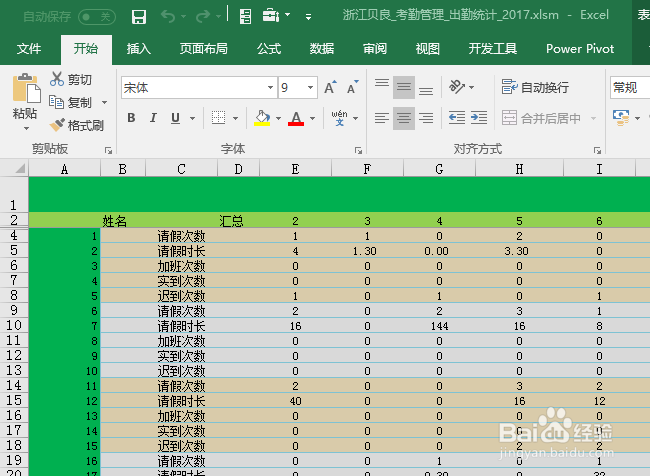Open the 对齐方式 dialog launcher
Viewport: 650px width, 476px height.
click(x=597, y=151)
